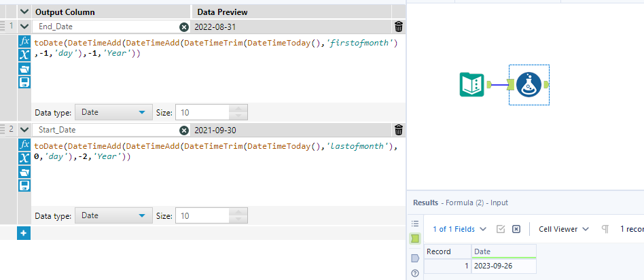Save the Start_Date expression
Screen dimensions: 644x280
pyautogui.click(x=24, y=186)
